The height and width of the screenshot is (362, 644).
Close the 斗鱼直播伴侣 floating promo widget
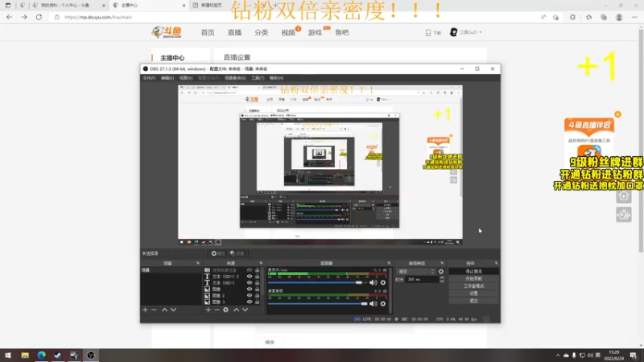pos(617,114)
